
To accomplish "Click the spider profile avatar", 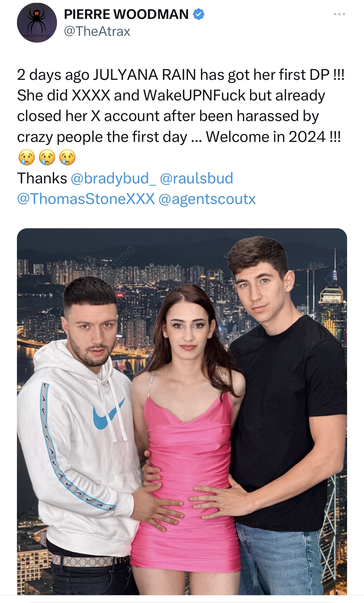I will click(37, 23).
